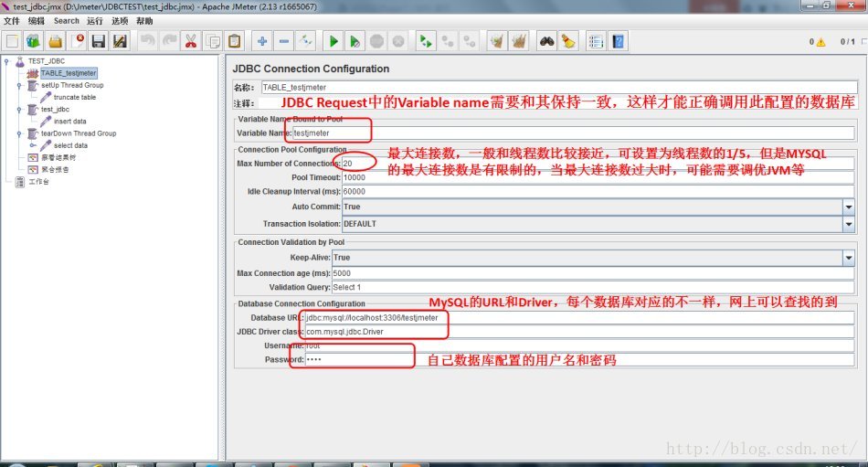Click the Database URL field
The width and height of the screenshot is (868, 467).
[579, 317]
